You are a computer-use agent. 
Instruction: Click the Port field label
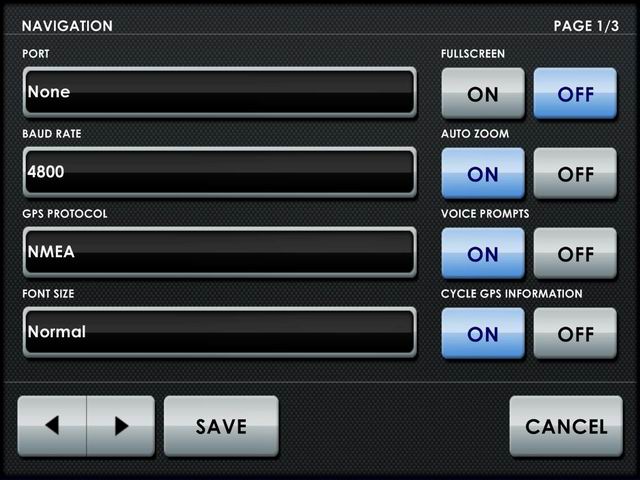tap(36, 54)
